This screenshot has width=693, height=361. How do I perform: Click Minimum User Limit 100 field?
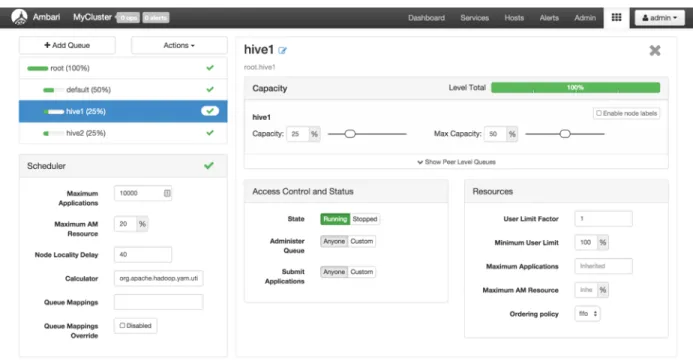(x=586, y=243)
